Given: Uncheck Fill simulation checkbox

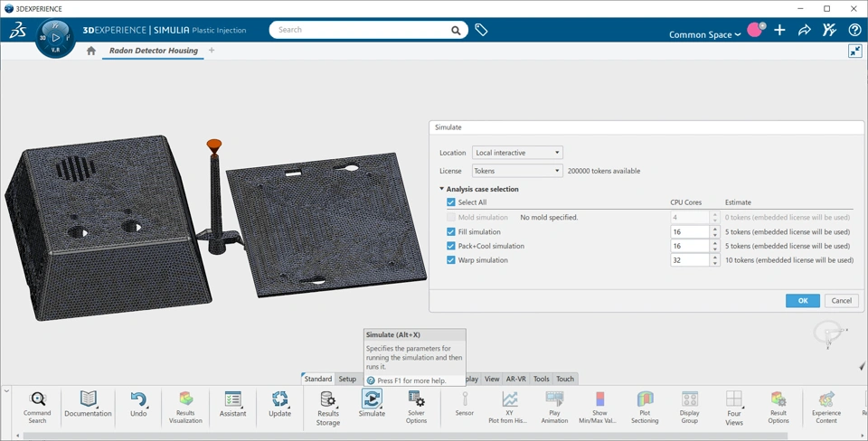Looking at the screenshot, I should [x=450, y=232].
